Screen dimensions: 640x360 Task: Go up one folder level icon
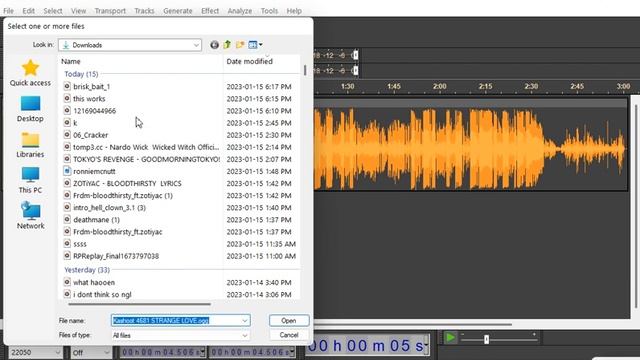[227, 45]
